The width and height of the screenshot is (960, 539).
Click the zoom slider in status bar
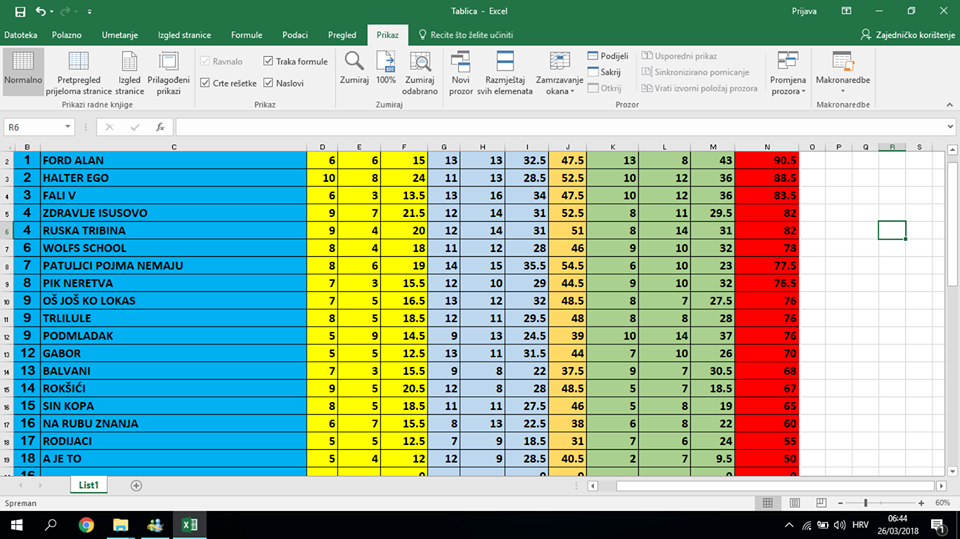point(880,502)
